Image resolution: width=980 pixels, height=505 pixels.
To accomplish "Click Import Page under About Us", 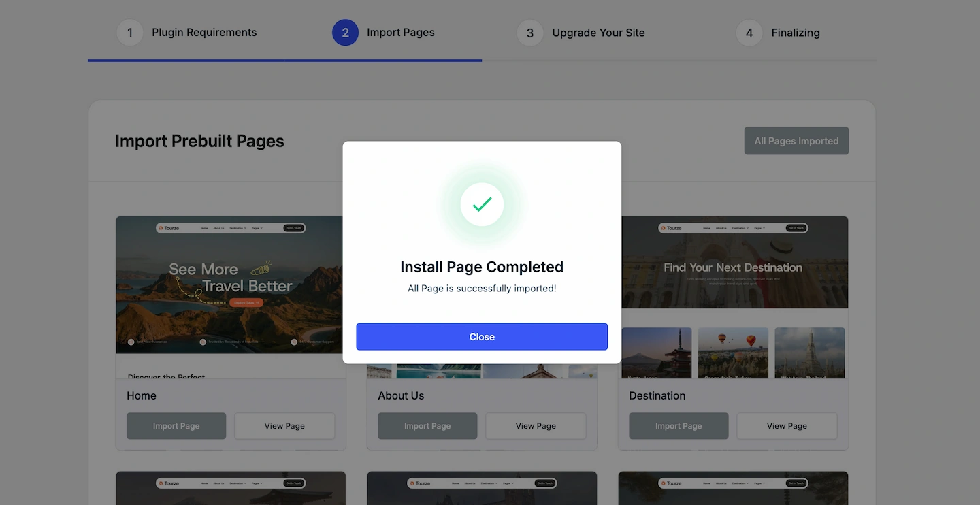I will tap(427, 426).
